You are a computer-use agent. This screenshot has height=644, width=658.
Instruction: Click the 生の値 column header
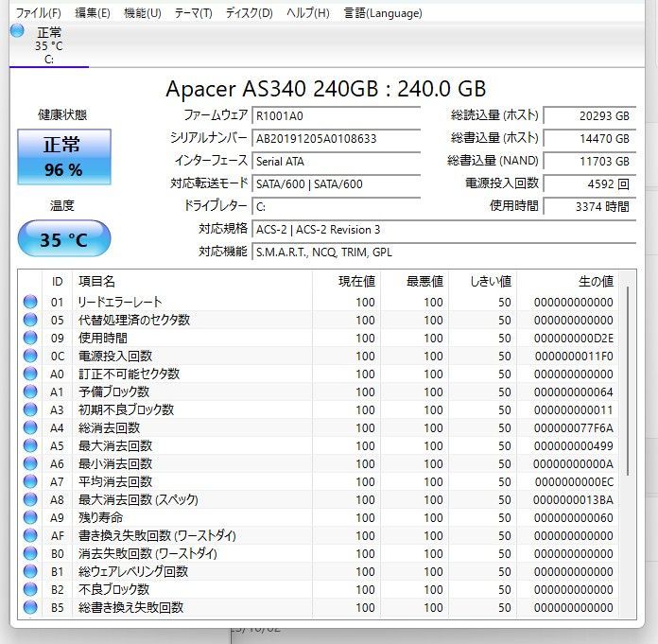[x=568, y=281]
